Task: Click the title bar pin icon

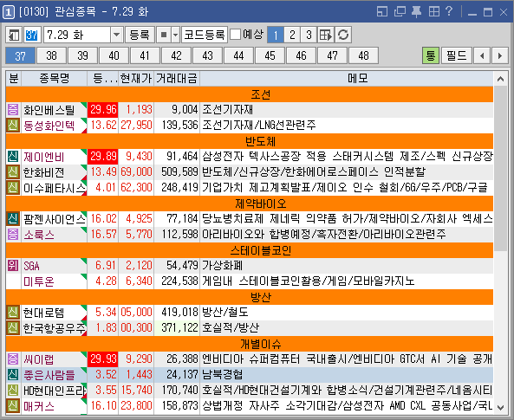Action: 417,12
